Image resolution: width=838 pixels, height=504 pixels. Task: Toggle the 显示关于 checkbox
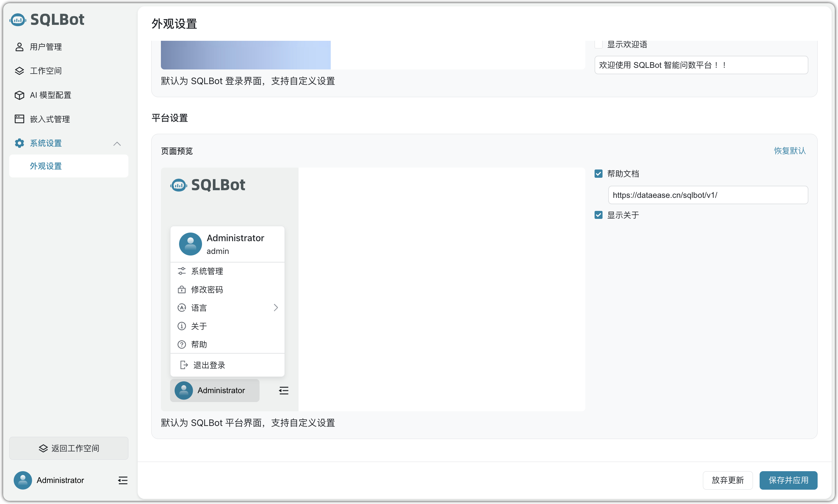click(598, 215)
